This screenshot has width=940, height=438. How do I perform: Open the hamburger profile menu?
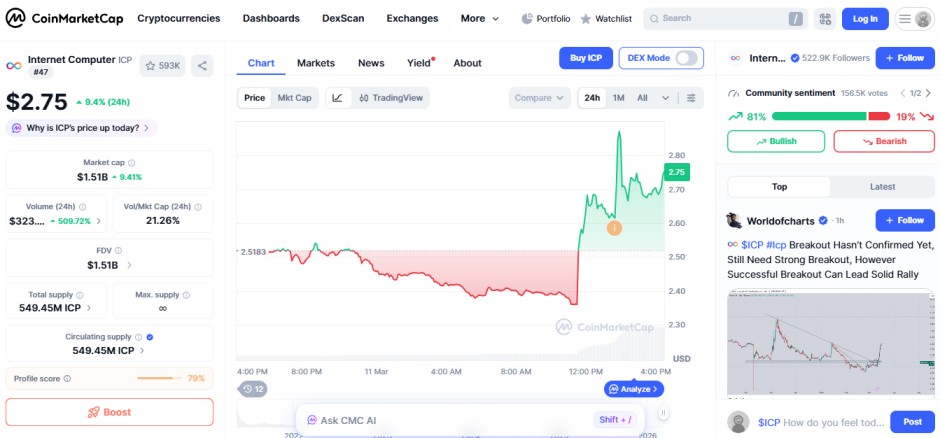click(x=915, y=19)
